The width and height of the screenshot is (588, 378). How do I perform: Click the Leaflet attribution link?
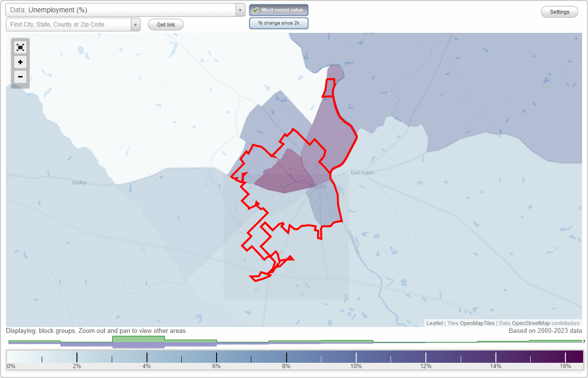pos(434,323)
